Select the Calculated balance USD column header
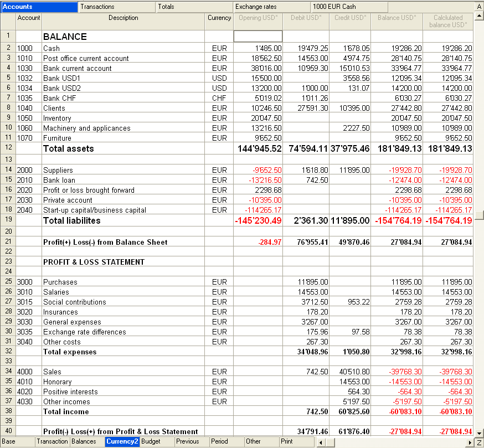Image resolution: width=484 pixels, height=448 pixels. point(448,21)
